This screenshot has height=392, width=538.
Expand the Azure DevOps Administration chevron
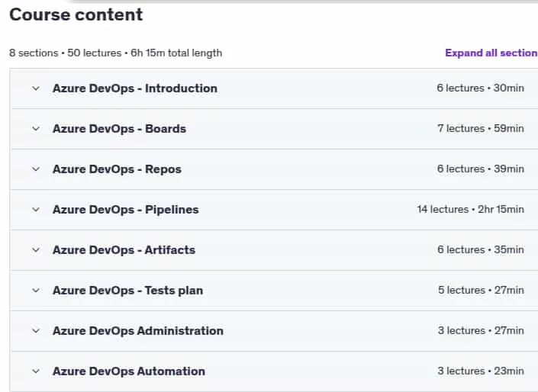[x=36, y=331]
